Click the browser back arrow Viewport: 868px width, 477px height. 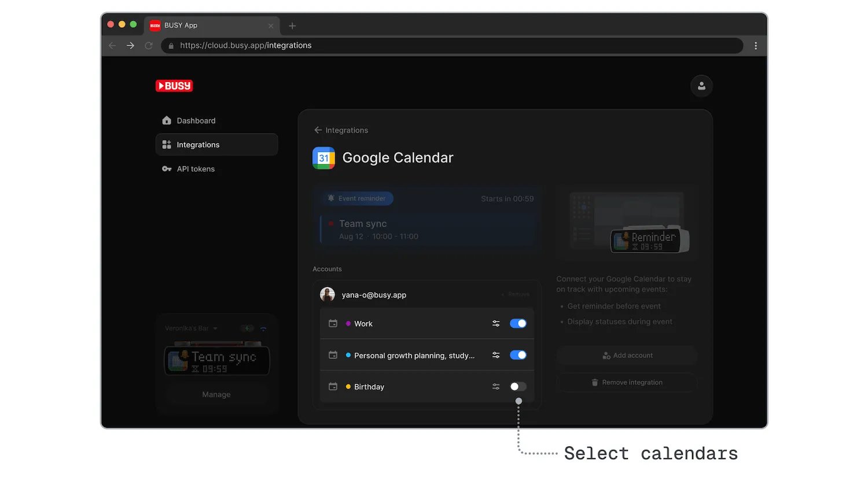click(112, 46)
